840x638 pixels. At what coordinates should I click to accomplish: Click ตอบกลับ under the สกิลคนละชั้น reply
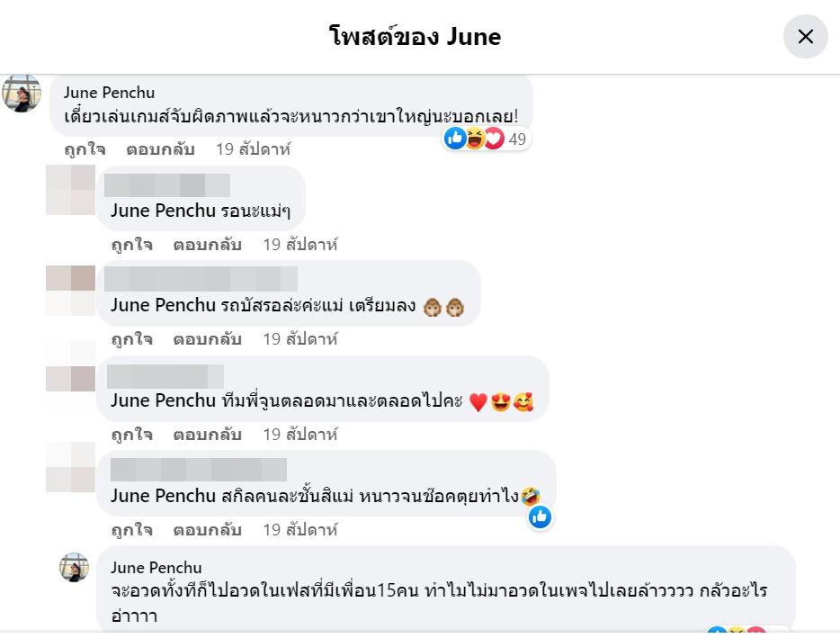pyautogui.click(x=207, y=530)
